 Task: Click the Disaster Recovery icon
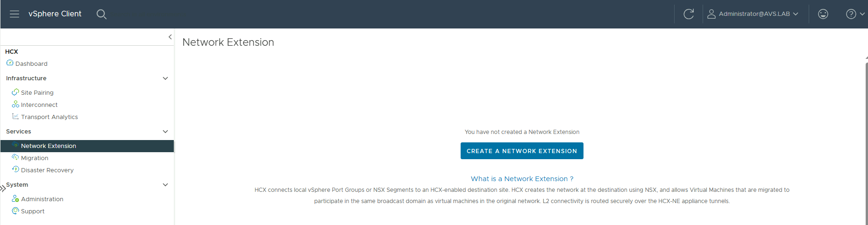15,169
